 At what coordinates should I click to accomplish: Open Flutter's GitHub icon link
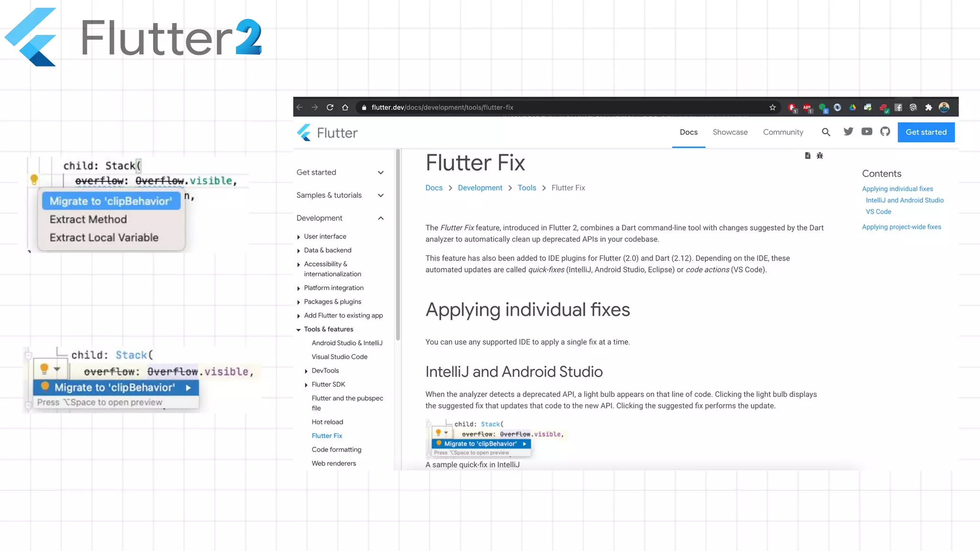[885, 132]
